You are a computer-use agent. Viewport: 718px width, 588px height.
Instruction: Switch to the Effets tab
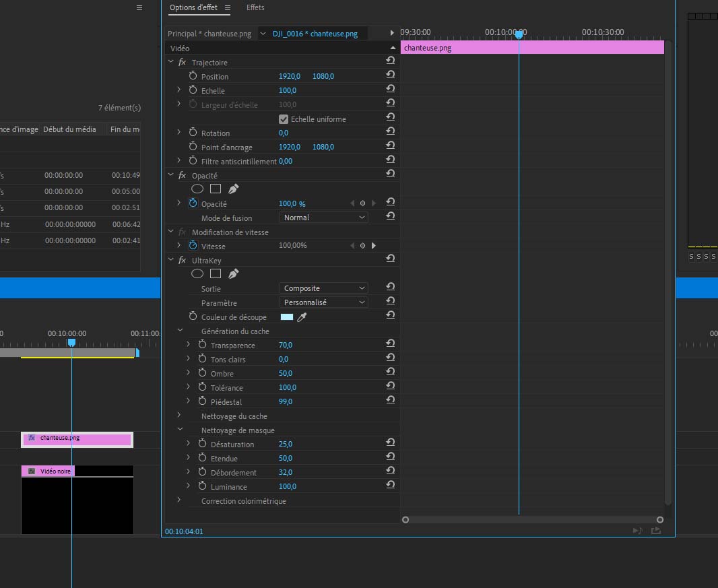coord(255,7)
